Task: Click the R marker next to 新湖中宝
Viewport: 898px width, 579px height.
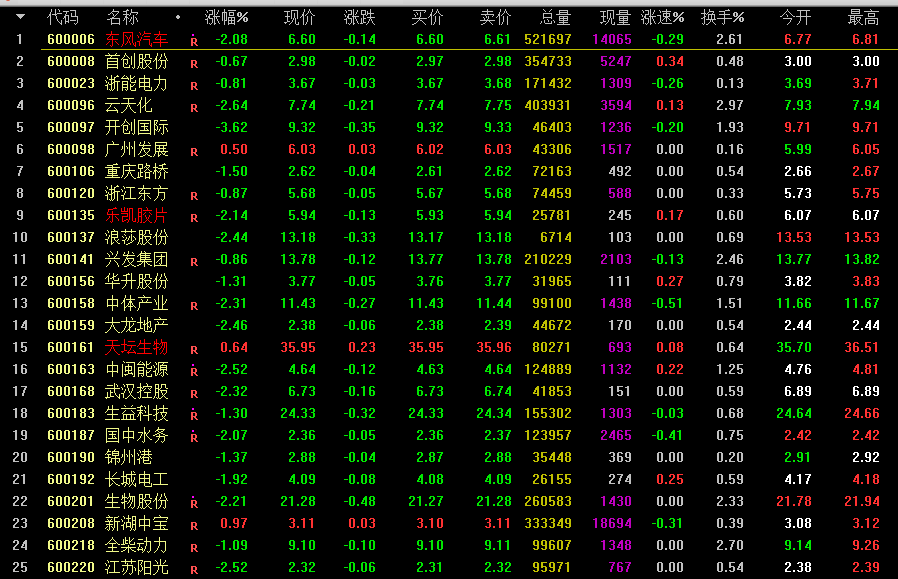Action: (194, 526)
